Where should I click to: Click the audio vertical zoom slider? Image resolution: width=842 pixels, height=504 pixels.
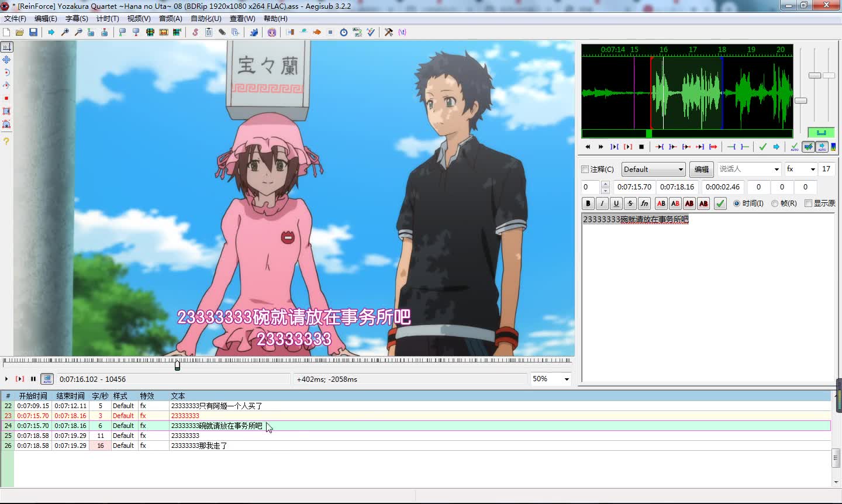[x=815, y=75]
